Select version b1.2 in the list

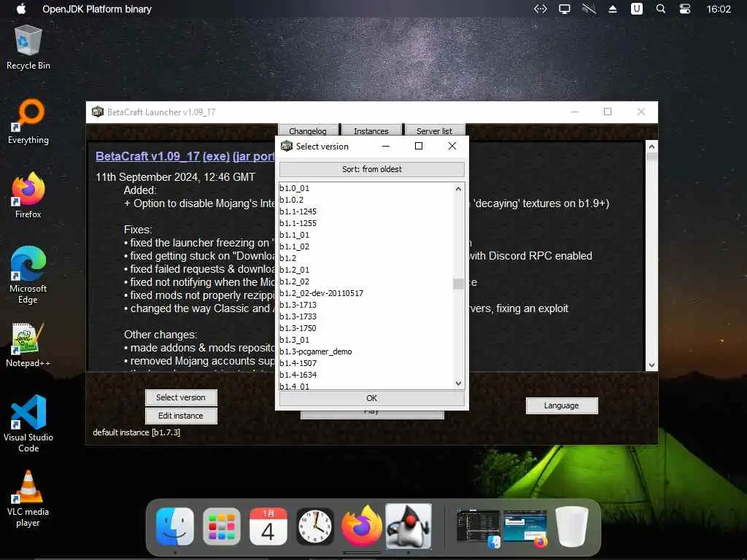coord(366,258)
